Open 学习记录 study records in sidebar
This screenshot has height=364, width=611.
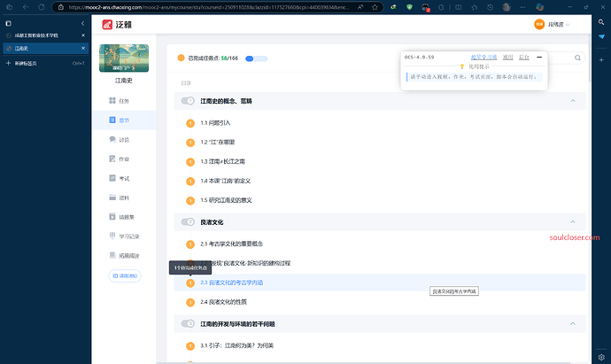[x=123, y=236]
